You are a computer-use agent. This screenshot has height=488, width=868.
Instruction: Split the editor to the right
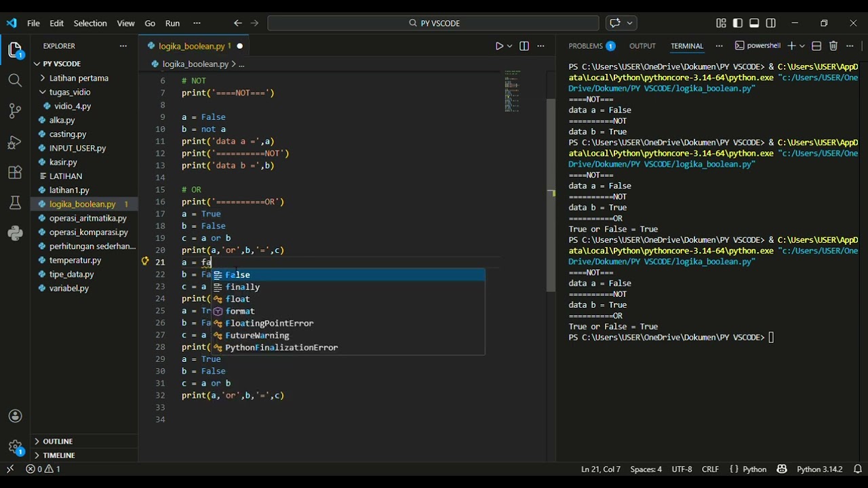[x=524, y=46]
